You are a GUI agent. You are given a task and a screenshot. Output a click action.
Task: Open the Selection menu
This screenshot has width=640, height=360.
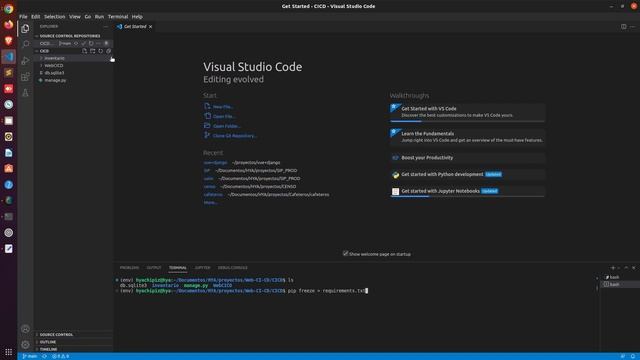(x=55, y=17)
